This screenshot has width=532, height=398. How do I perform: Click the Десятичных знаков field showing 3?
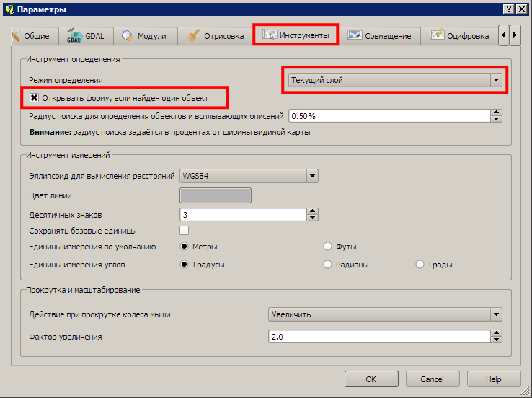coord(243,215)
